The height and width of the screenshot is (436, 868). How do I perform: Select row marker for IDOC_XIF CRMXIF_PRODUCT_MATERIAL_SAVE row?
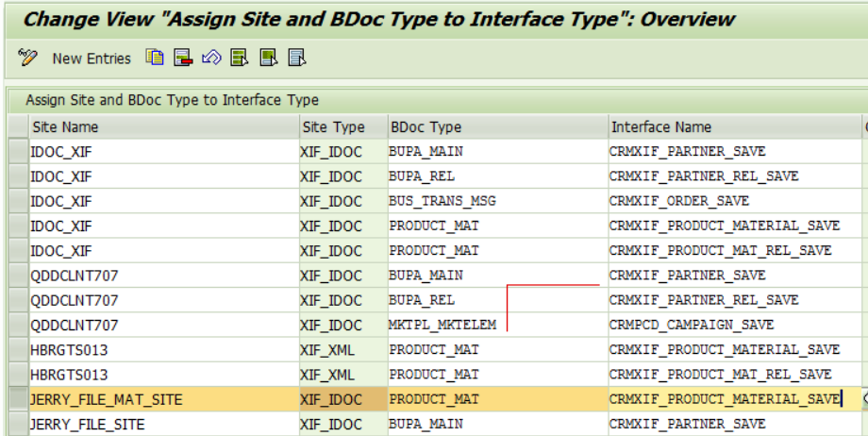pyautogui.click(x=18, y=226)
